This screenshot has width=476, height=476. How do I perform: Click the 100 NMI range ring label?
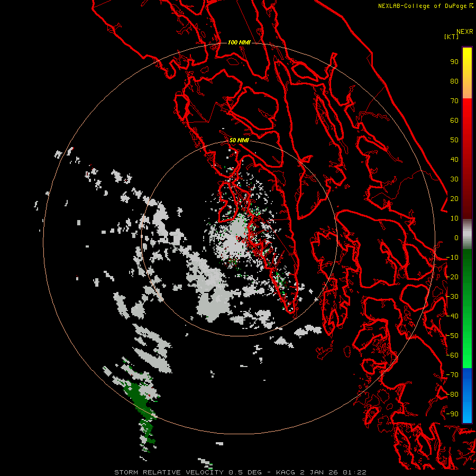pos(239,42)
